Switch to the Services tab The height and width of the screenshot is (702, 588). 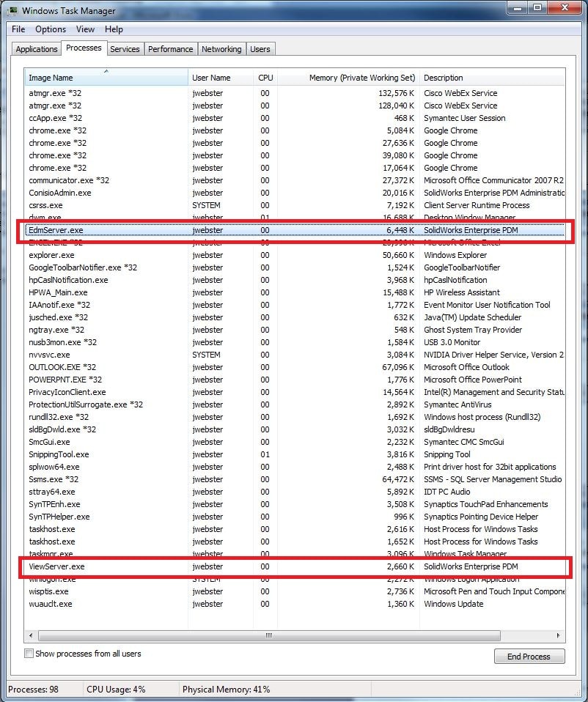pyautogui.click(x=125, y=49)
